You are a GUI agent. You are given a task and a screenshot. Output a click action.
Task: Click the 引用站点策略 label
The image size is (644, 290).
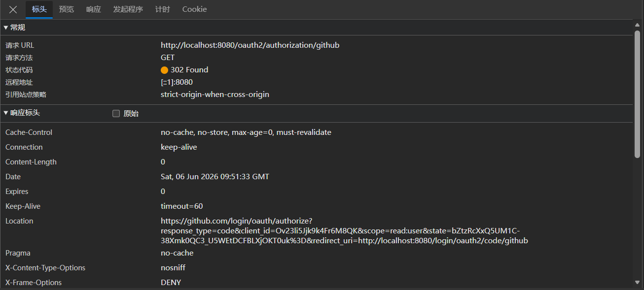tap(26, 95)
